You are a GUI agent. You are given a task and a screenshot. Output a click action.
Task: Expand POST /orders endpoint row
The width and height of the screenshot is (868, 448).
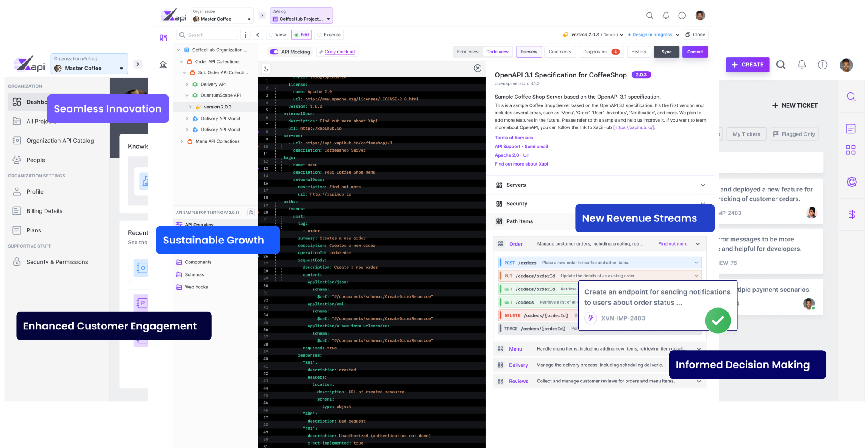tap(600, 263)
